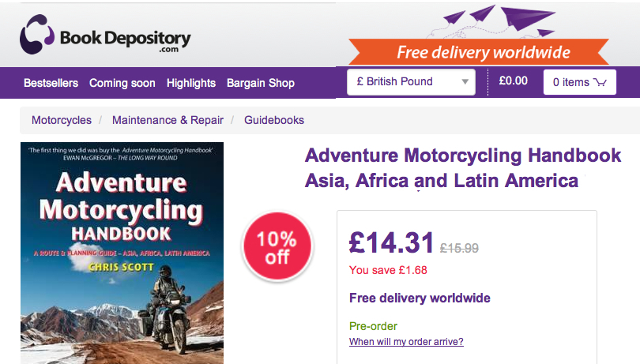Screen dimensions: 640x364
Task: Click the Motorcycles breadcrumb link
Action: tap(62, 120)
